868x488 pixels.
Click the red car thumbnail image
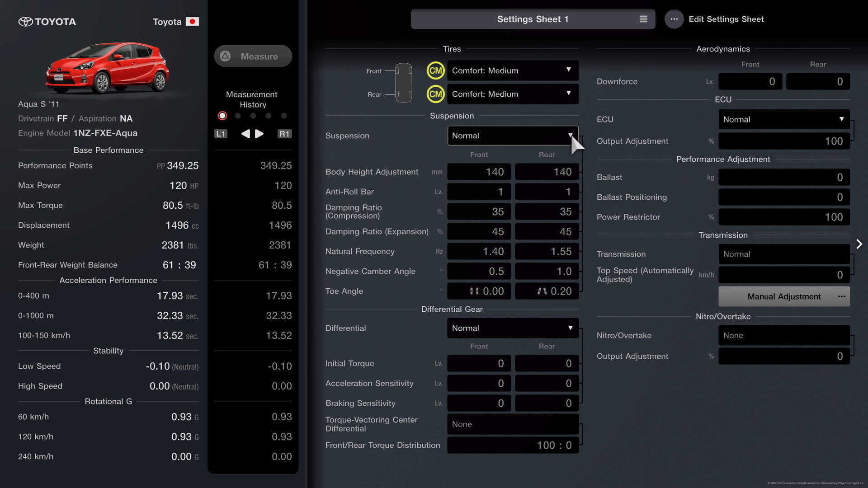click(107, 67)
